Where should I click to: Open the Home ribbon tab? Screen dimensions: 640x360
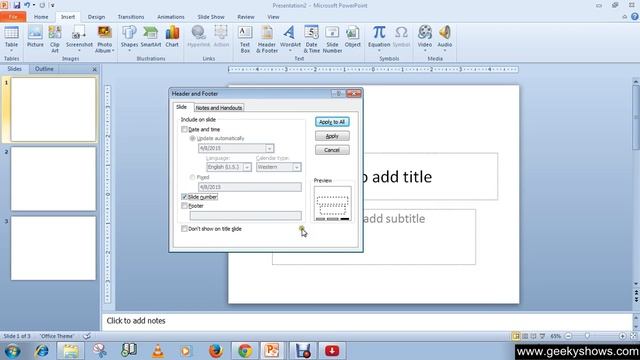pyautogui.click(x=41, y=17)
